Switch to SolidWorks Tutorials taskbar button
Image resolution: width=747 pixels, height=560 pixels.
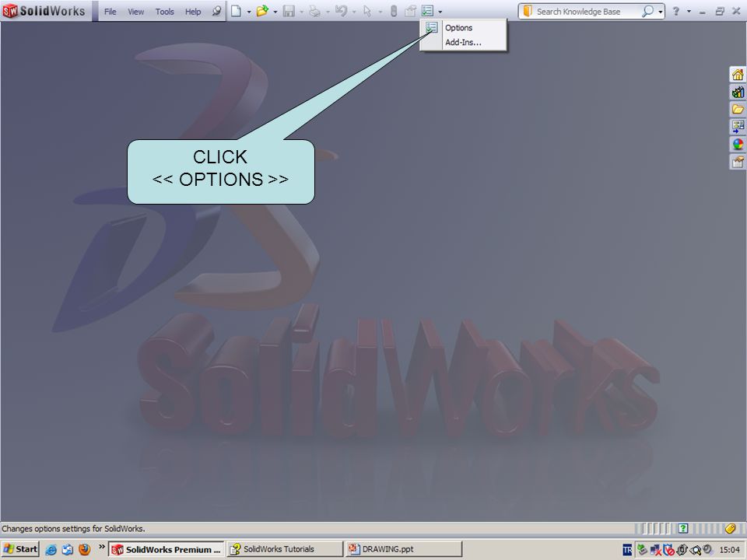[285, 550]
